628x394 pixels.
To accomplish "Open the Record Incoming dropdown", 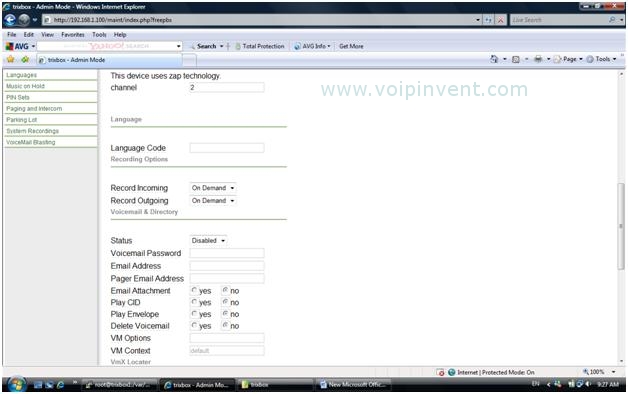I will point(213,188).
